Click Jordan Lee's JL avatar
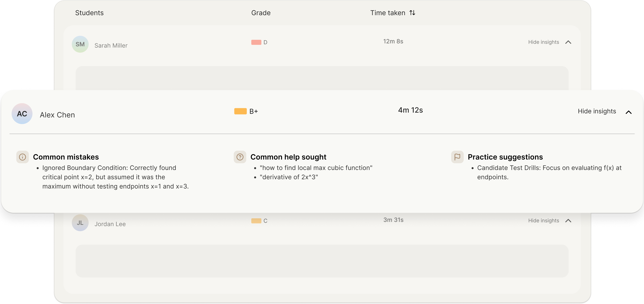Screen dimensions: 644x304 [80, 223]
